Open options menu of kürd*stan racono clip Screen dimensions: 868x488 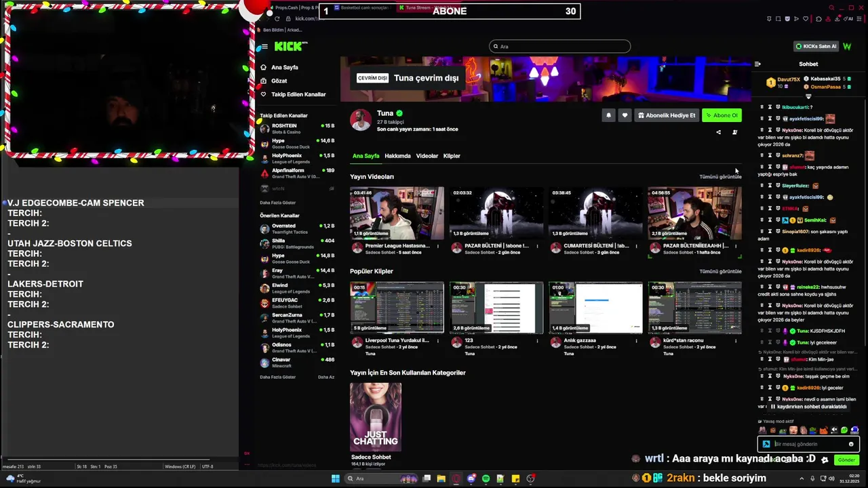pos(736,340)
